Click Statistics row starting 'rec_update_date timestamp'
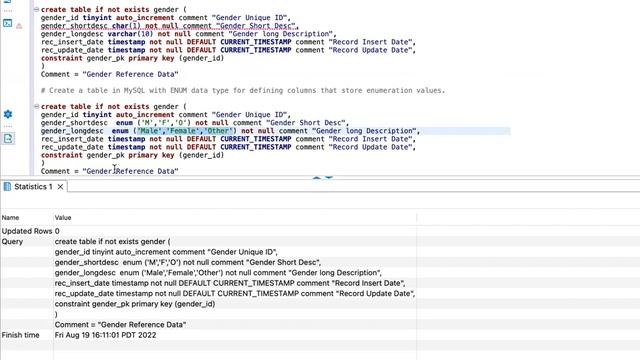 pos(235,293)
